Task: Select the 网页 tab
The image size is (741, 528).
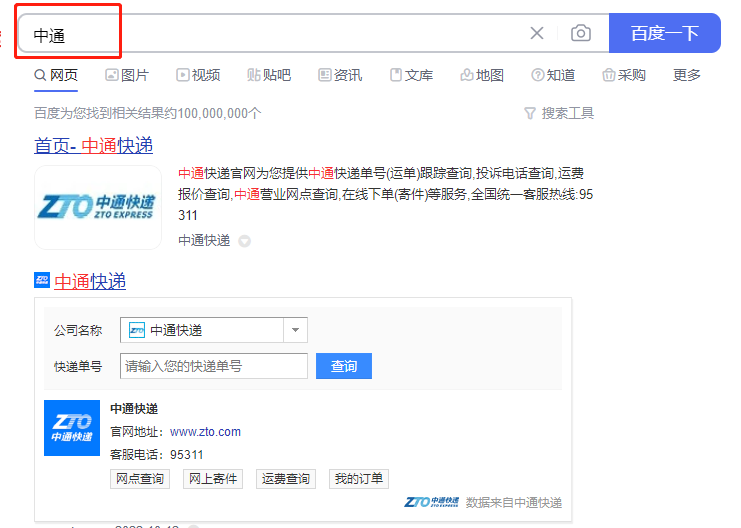Action: pos(56,75)
